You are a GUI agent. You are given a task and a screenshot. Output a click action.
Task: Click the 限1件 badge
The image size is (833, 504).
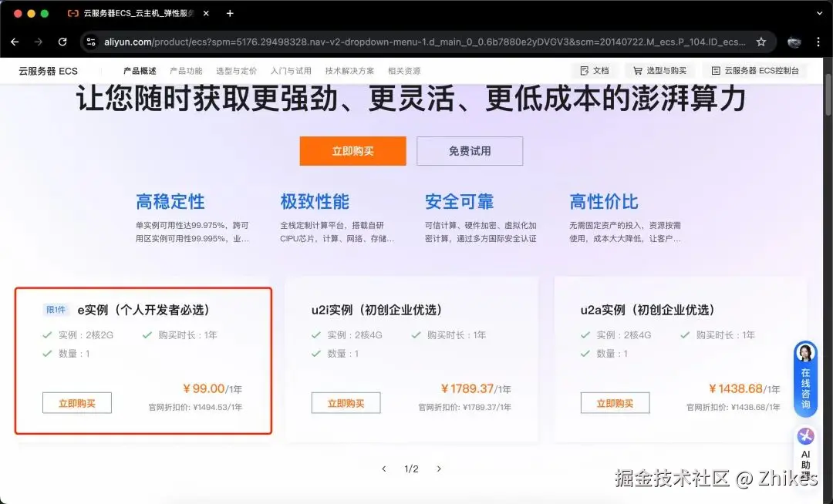pos(56,310)
